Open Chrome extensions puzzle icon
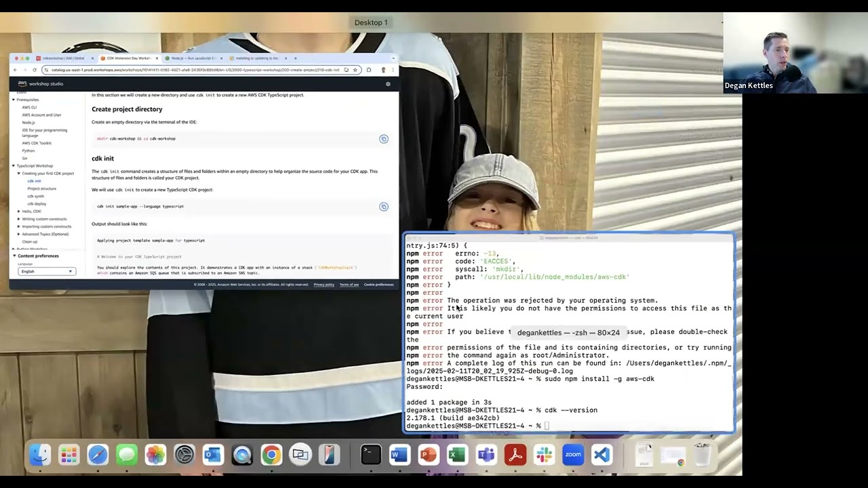This screenshot has height=488, width=868. tap(369, 70)
